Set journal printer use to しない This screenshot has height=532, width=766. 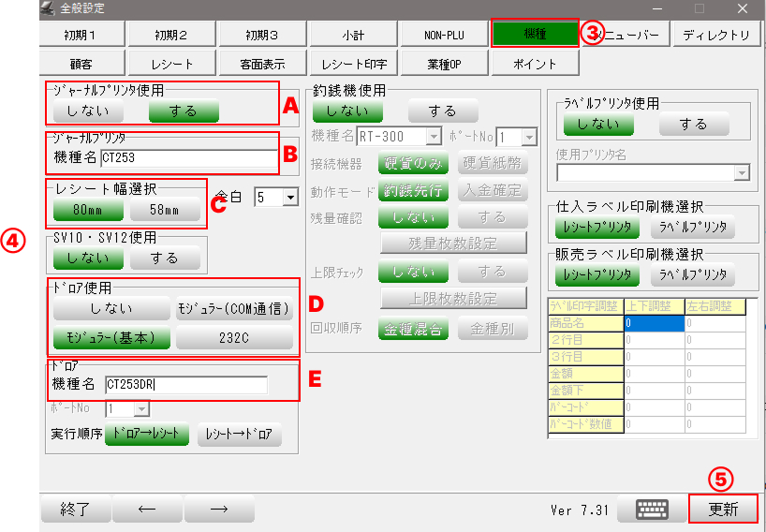88,111
